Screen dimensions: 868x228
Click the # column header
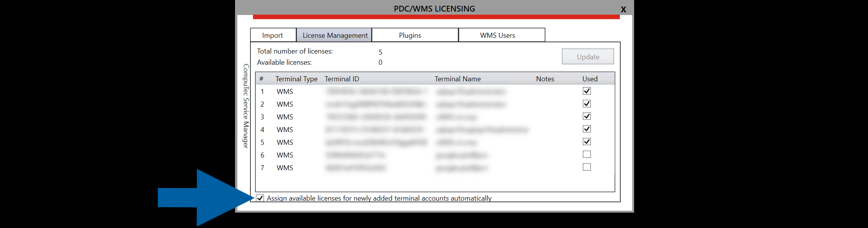pyautogui.click(x=261, y=79)
